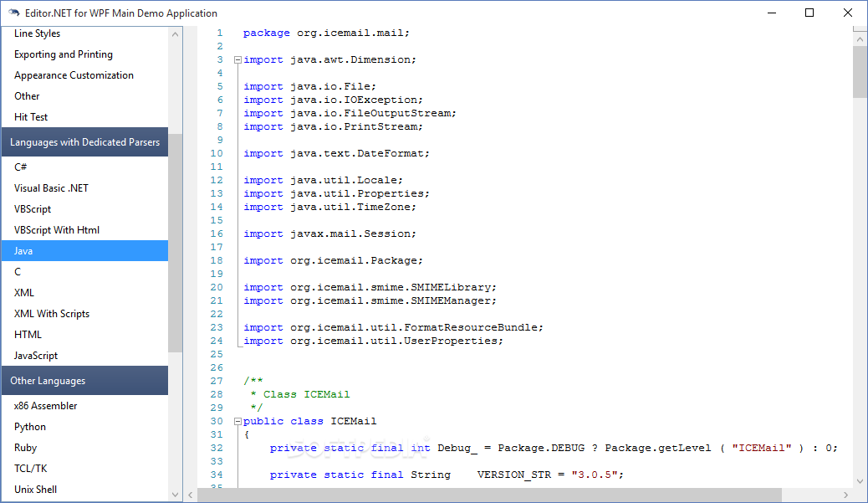Click 'java.awt.Dimension' import text

(351, 59)
